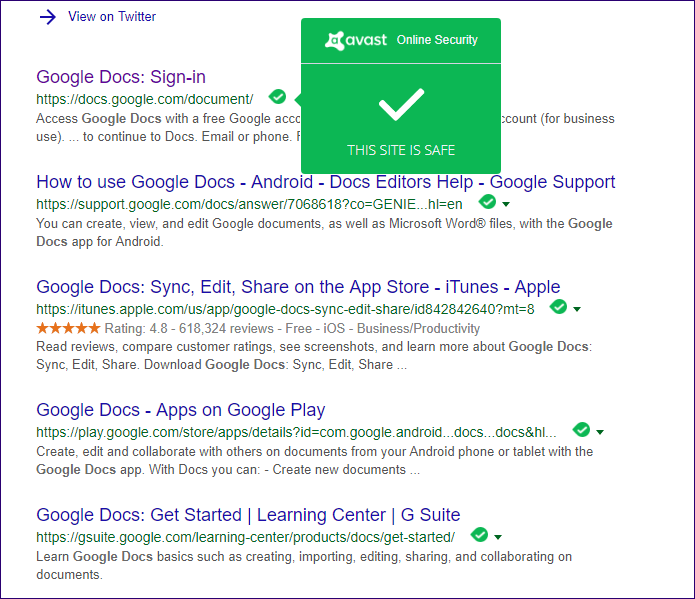Screen dimensions: 695x599
Task: Click Avast safe badge beside play.google.com URL
Action: pyautogui.click(x=582, y=430)
